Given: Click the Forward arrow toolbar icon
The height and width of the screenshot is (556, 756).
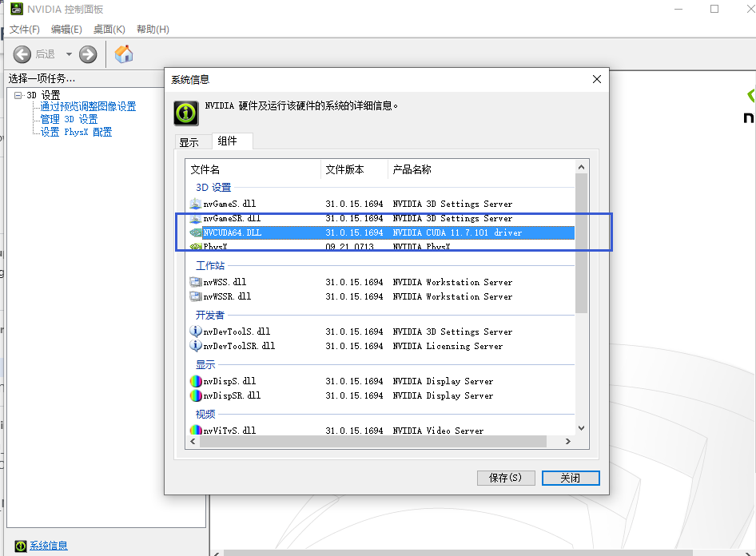Looking at the screenshot, I should coord(88,54).
